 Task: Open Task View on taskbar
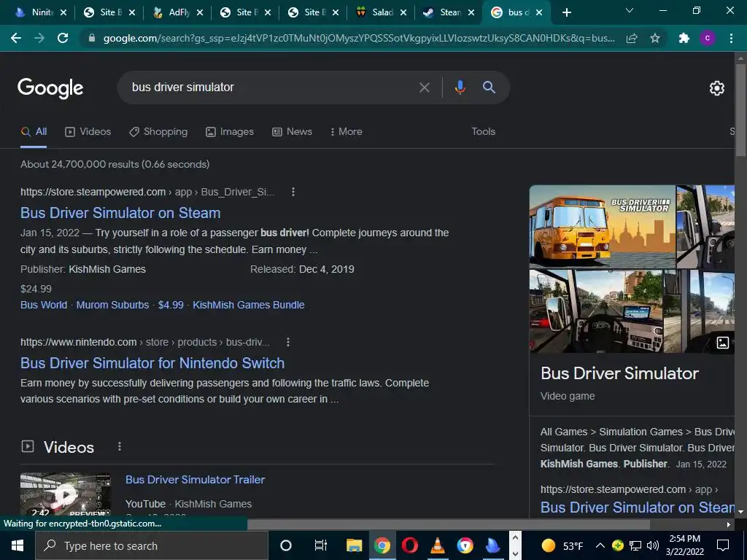coord(321,545)
